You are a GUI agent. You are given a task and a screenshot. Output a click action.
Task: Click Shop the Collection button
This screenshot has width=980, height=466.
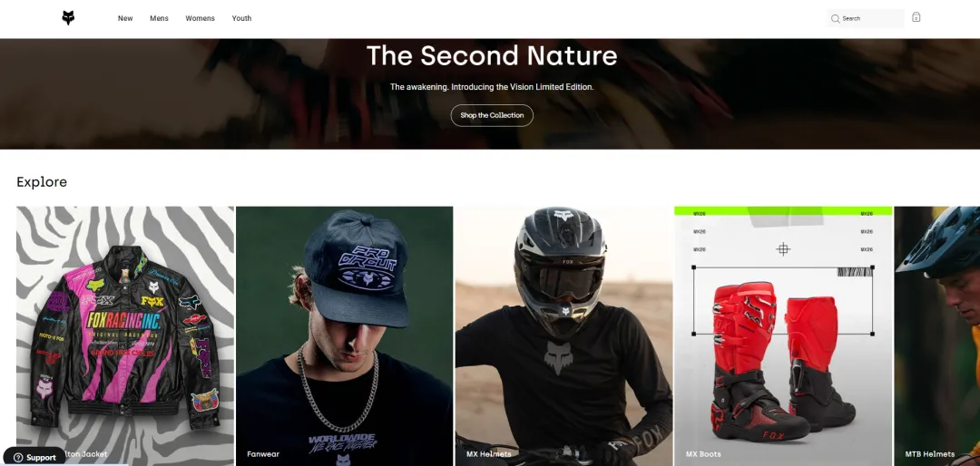coord(492,115)
